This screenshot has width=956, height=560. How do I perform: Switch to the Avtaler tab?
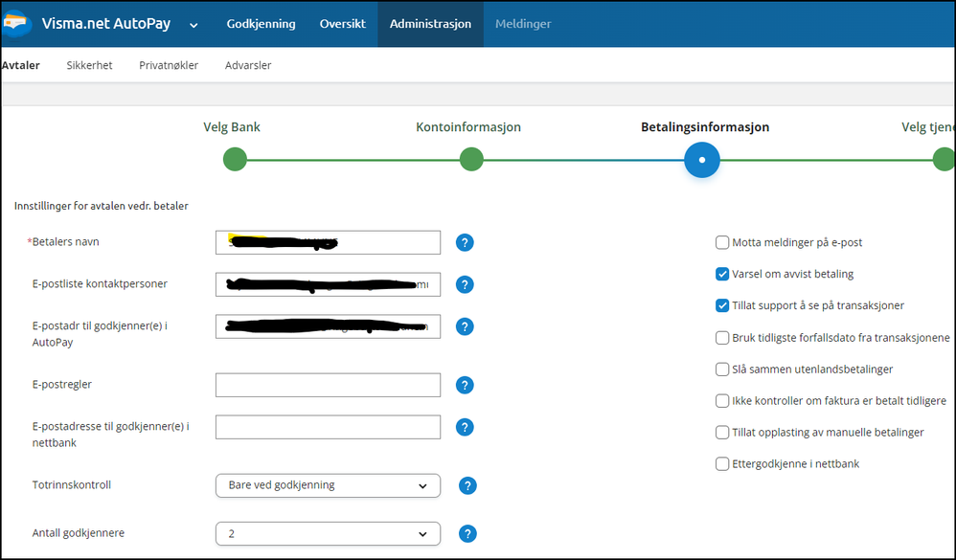tap(21, 65)
